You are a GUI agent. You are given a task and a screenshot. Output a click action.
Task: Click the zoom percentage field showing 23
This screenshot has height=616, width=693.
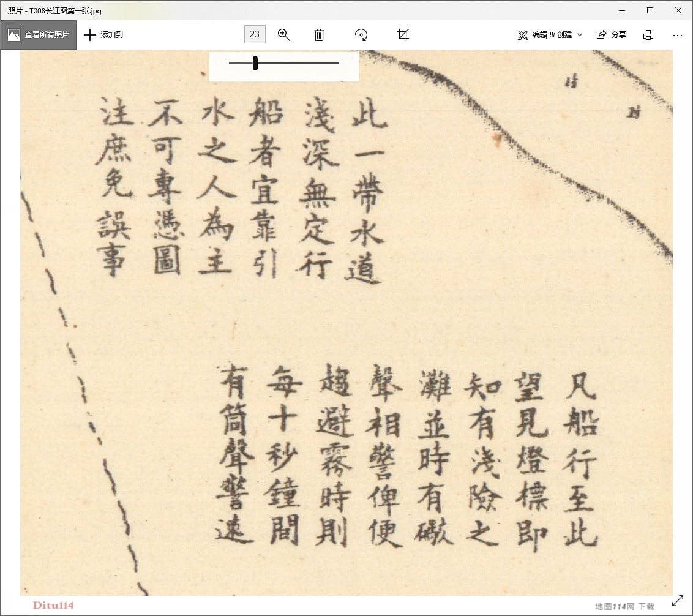click(254, 34)
